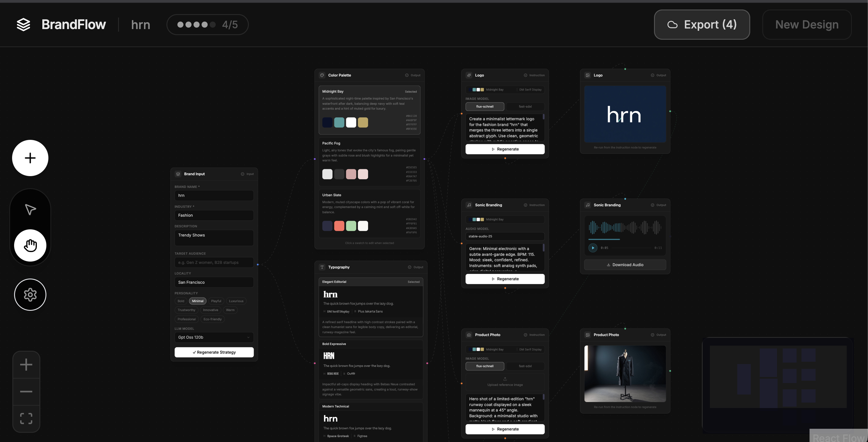
Task: Click the BrandFlow layers logo icon
Action: click(x=23, y=24)
